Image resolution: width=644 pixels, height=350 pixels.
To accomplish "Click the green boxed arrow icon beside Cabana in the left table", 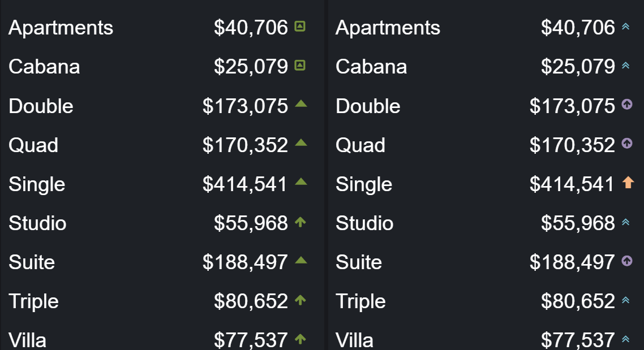I will pos(300,66).
